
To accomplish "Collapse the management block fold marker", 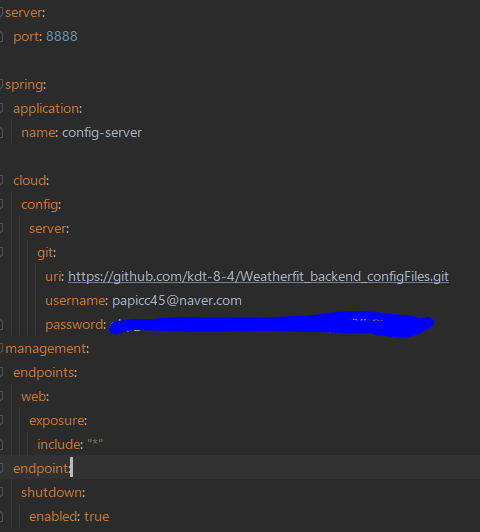I will 1,348.
